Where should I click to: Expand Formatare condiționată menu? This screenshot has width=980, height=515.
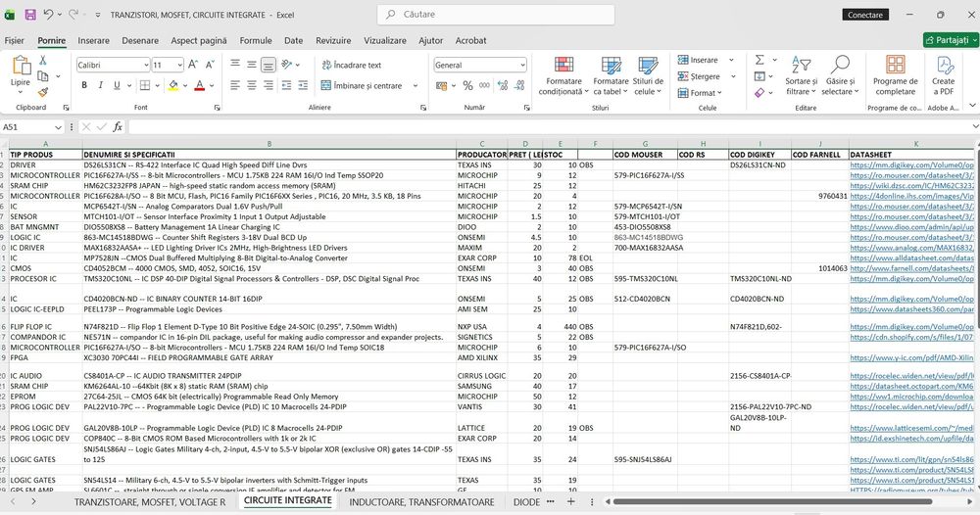coord(563,75)
